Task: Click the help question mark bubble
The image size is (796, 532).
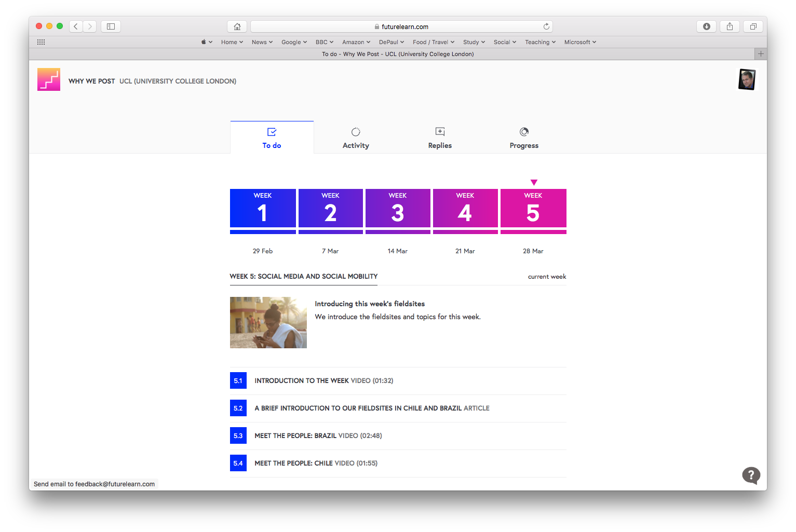Action: (x=751, y=475)
